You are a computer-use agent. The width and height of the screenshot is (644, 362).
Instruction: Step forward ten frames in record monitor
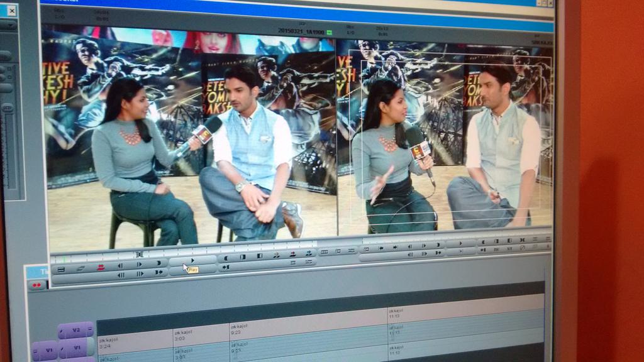tap(425, 254)
